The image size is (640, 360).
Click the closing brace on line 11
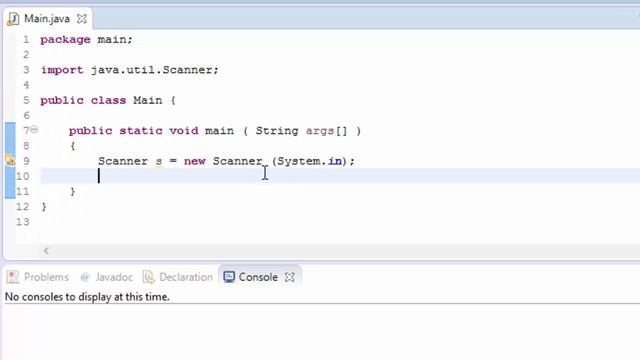(72, 191)
